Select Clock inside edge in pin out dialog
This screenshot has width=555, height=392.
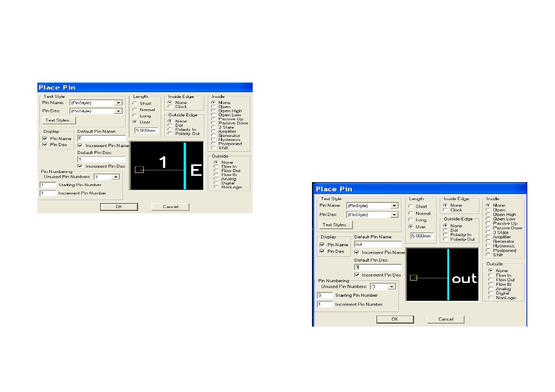446,210
